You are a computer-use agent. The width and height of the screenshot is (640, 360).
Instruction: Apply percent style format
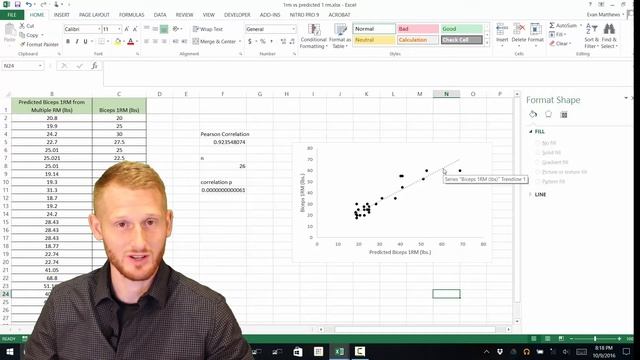(x=262, y=41)
